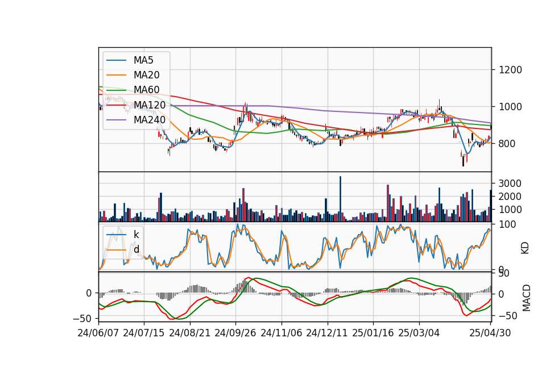Click the MA20 legend label
The height and width of the screenshot is (392, 546).
[x=146, y=75]
